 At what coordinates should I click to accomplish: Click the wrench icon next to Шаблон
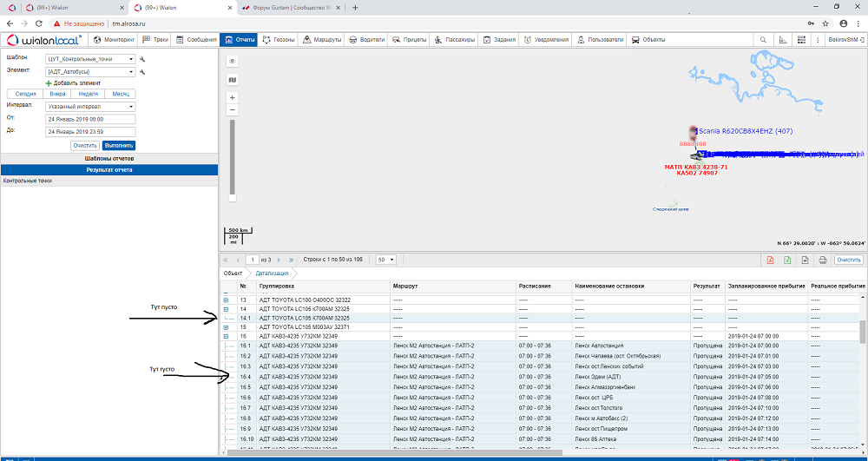[141, 59]
